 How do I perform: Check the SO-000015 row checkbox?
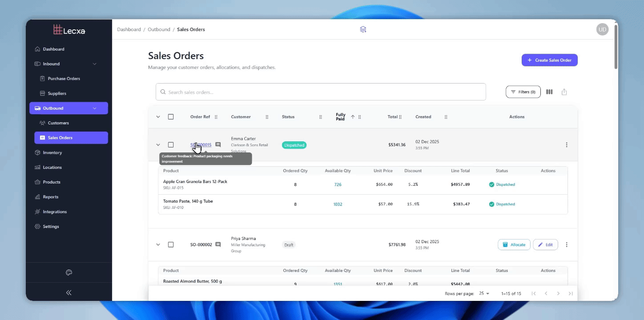[x=171, y=145]
